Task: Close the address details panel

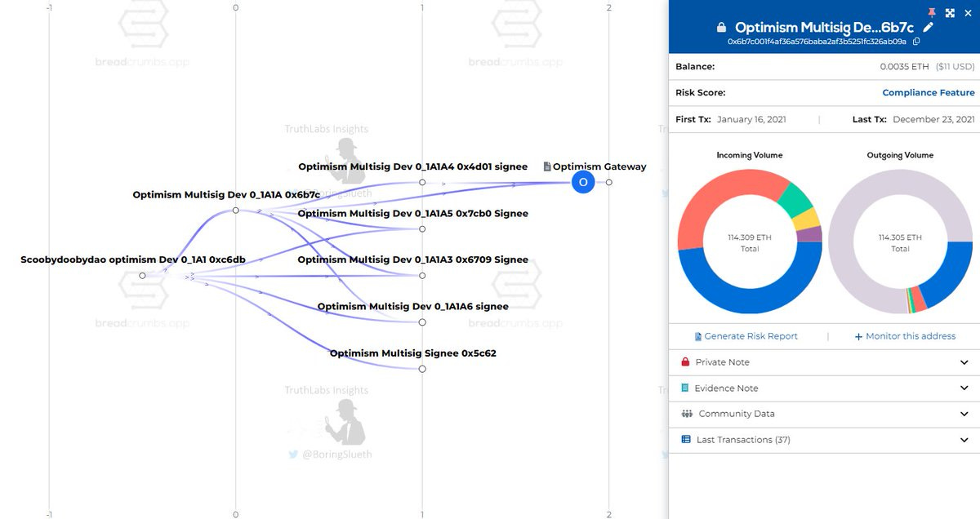Action: [x=968, y=13]
